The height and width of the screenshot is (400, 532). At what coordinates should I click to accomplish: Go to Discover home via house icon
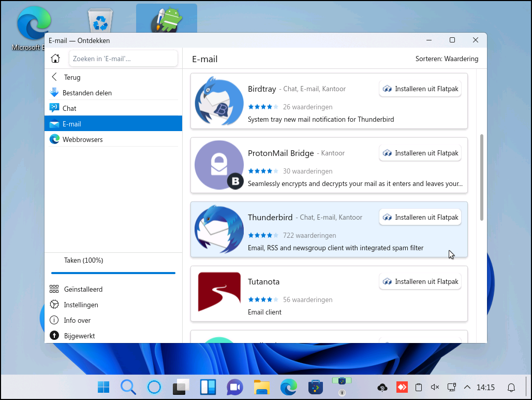click(55, 59)
